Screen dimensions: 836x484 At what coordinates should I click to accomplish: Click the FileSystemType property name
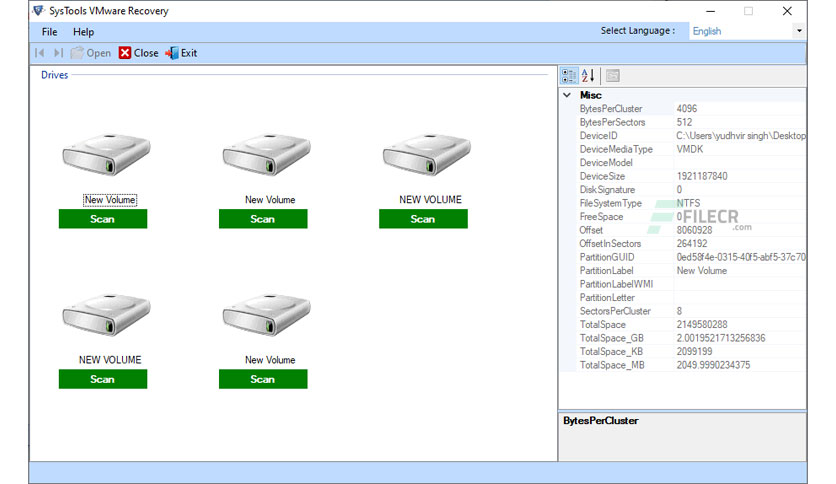610,203
